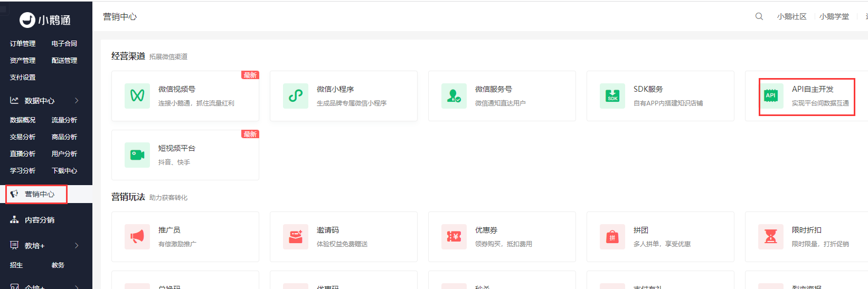Open the 优惠券 card title
868x289 pixels.
click(x=486, y=230)
